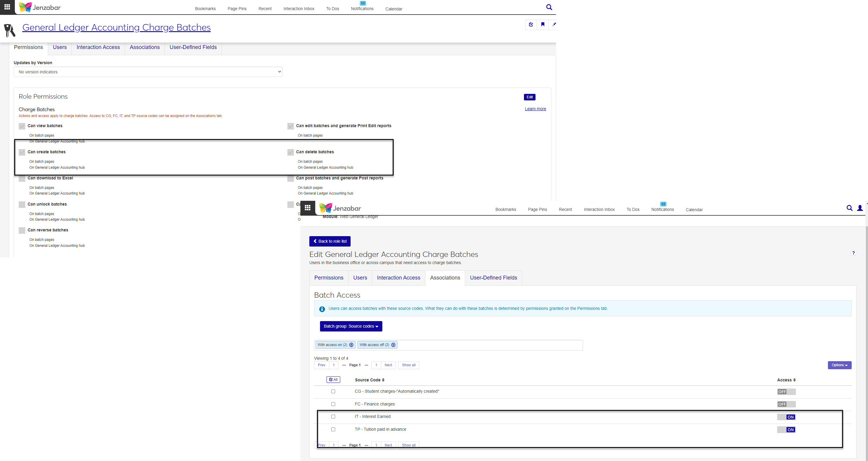868x461 pixels.
Task: Open the Updates by Version dropdown
Action: (148, 72)
